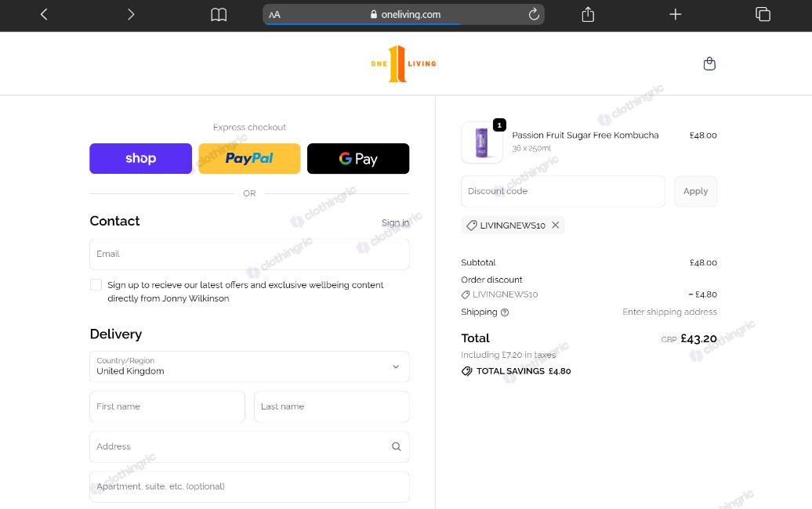Click the shipping help question mark icon
Viewport: 812px width, 509px height.
[x=505, y=312]
